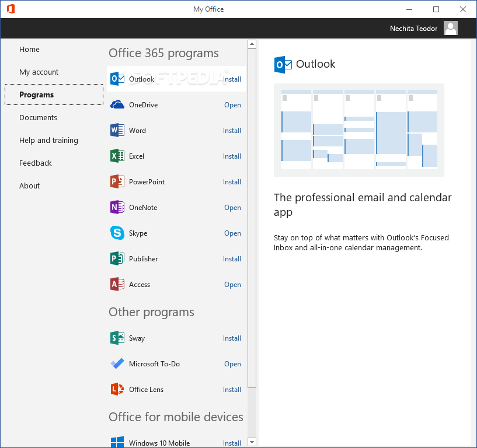Maximize the My Office window
The height and width of the screenshot is (448, 477).
436,9
